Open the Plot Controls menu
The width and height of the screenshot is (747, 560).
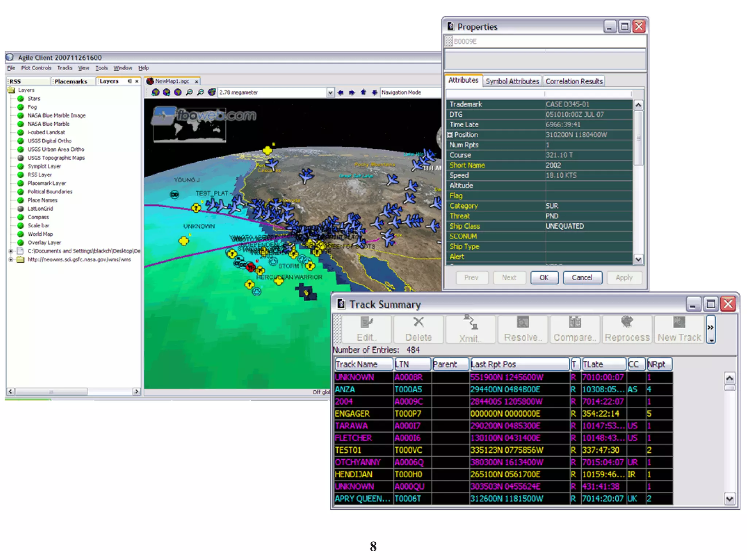(36, 68)
